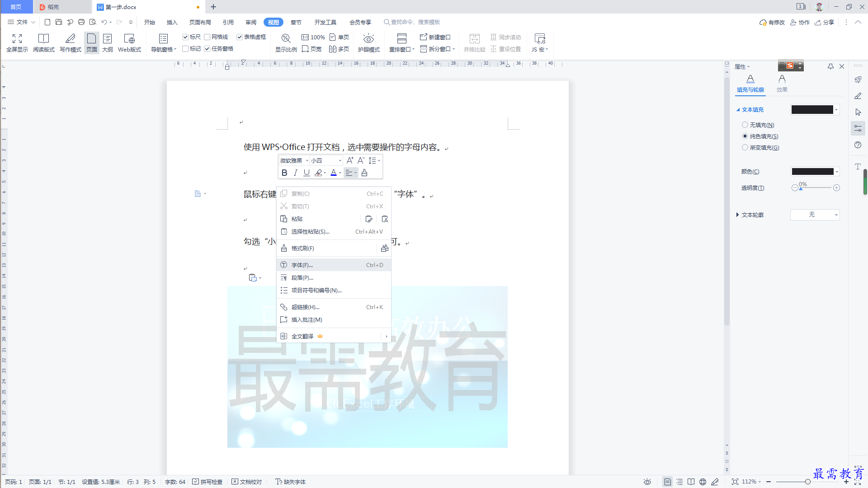Decrease font size in mini toolbar

[361, 160]
